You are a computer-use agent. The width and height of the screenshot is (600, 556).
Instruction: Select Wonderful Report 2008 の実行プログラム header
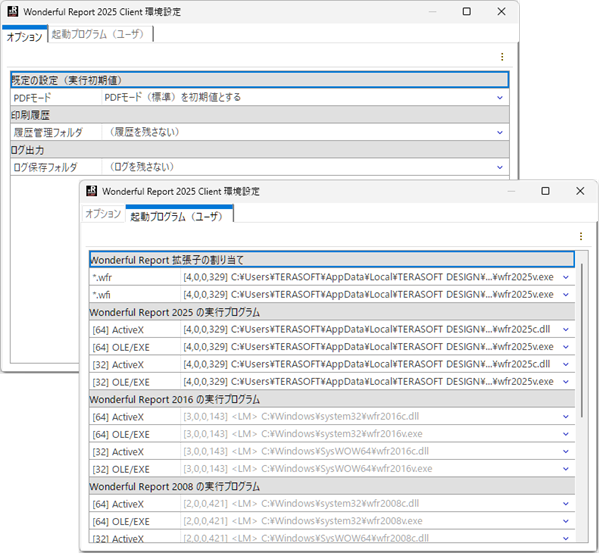click(x=332, y=486)
